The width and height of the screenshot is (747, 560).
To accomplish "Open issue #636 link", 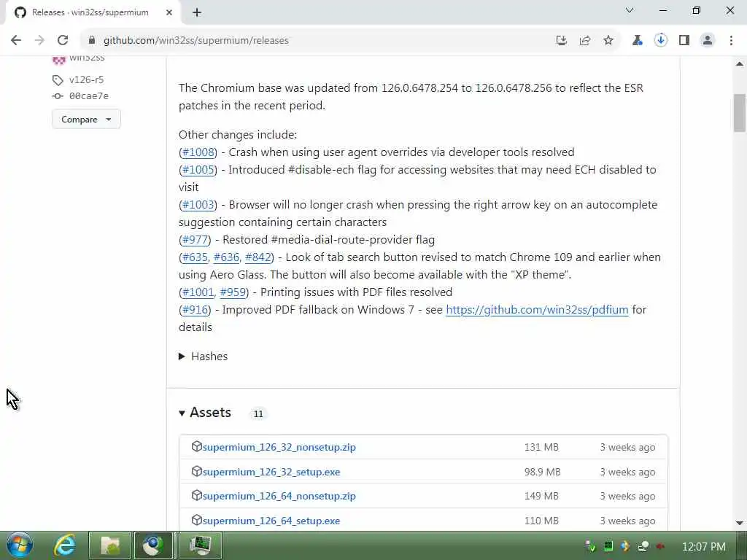I will (x=226, y=257).
